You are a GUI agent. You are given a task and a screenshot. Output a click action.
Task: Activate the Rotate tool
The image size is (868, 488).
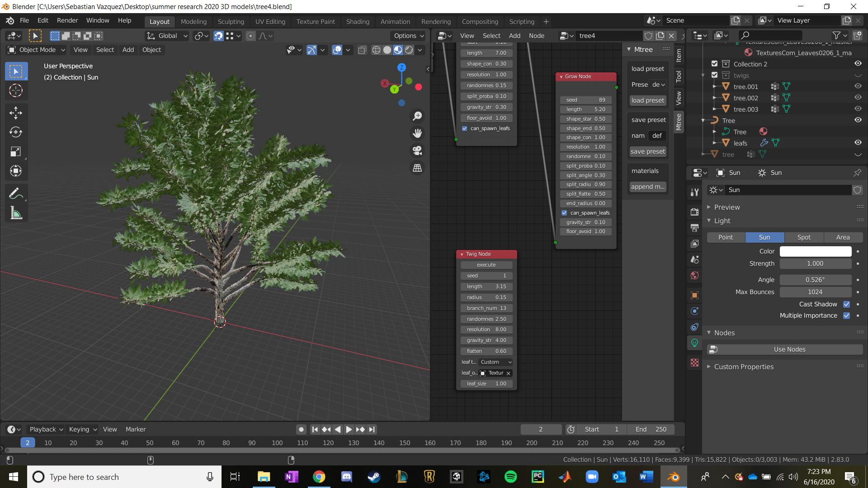(16, 132)
